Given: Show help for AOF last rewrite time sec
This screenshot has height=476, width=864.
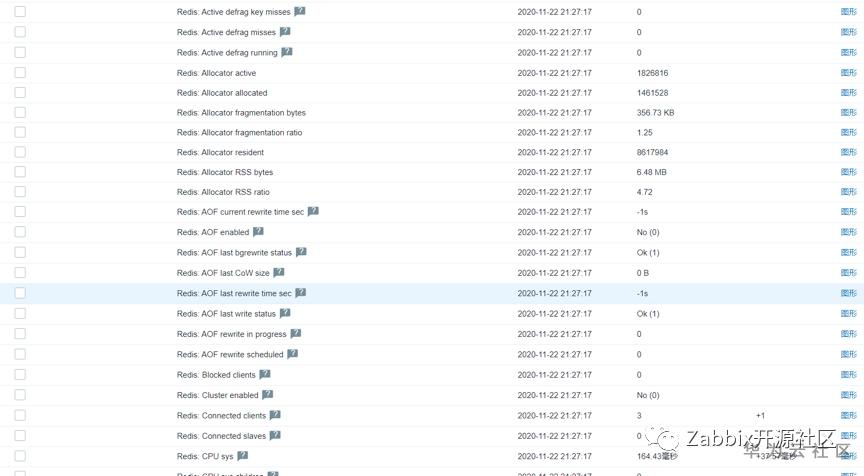Looking at the screenshot, I should click(x=300, y=293).
